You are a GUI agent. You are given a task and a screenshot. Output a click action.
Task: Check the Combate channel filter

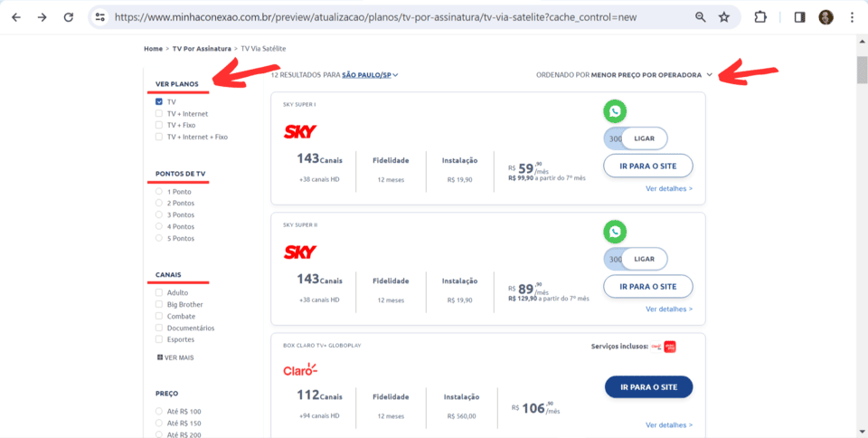pyautogui.click(x=159, y=316)
